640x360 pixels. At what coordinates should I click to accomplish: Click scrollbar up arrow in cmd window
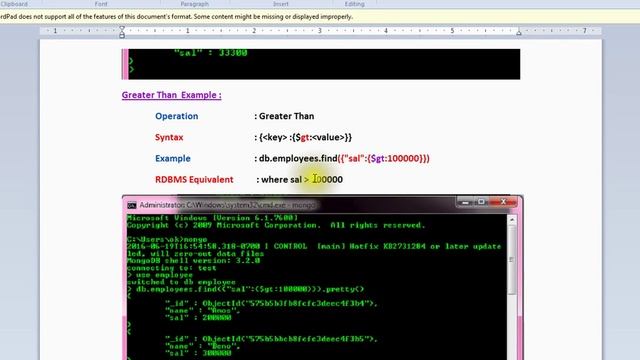coord(512,220)
